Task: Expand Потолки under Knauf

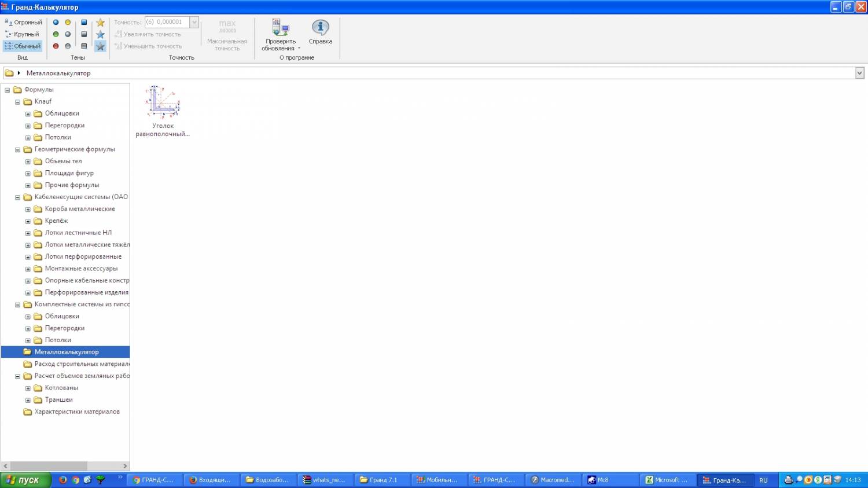Action: tap(28, 138)
